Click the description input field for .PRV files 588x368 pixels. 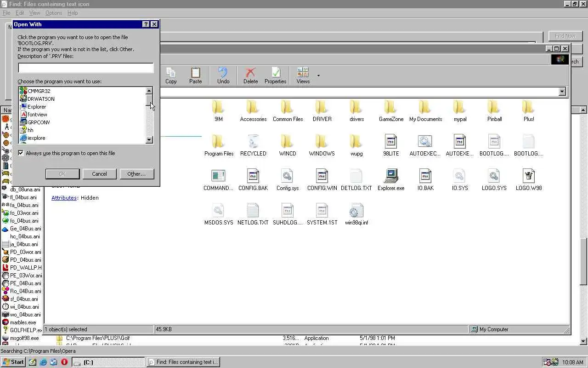tap(86, 68)
